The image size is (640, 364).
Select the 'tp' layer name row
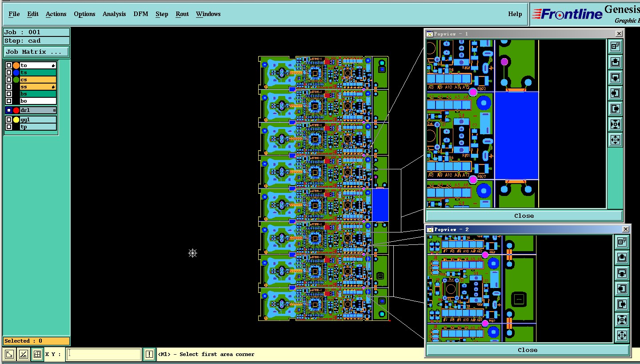coord(38,127)
